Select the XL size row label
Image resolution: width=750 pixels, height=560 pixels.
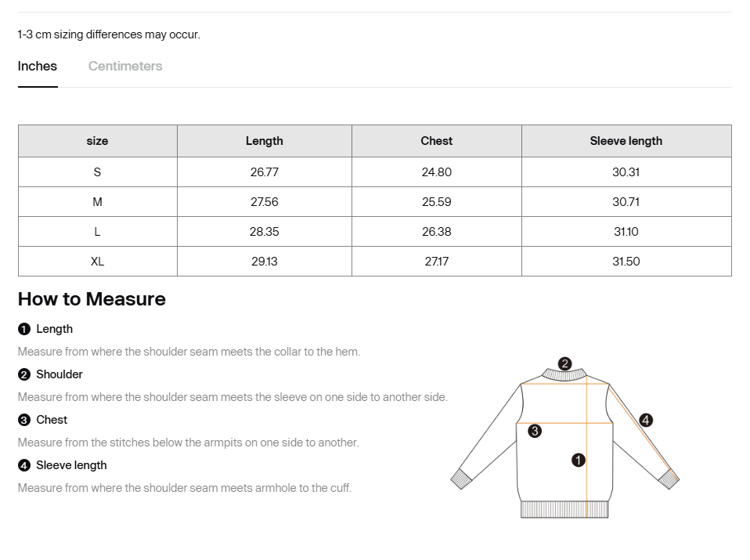click(x=97, y=262)
